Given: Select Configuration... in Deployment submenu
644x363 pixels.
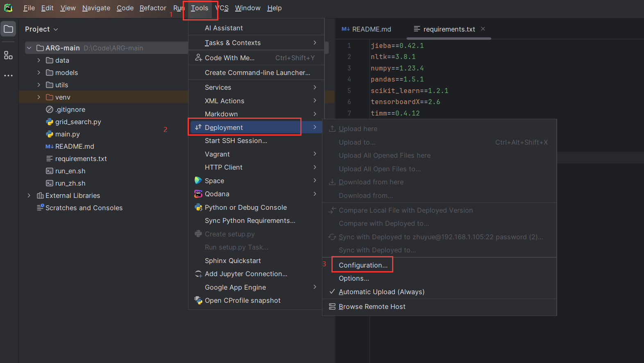Looking at the screenshot, I should coord(363,265).
